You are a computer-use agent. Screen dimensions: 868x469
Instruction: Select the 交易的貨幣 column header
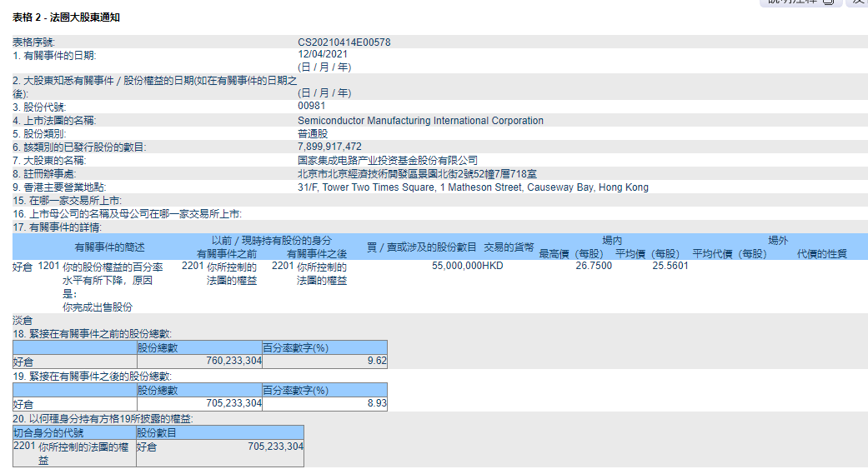(509, 247)
